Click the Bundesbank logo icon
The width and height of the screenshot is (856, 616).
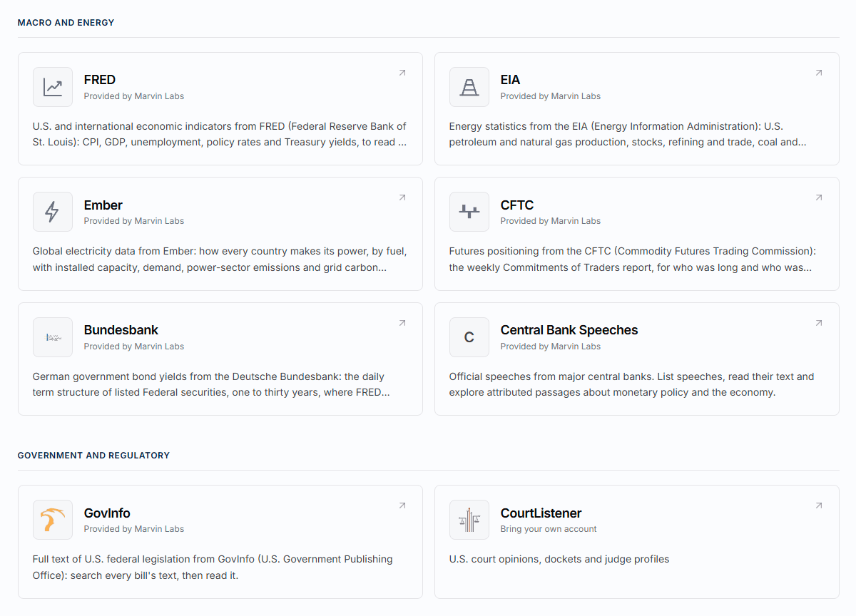53,337
